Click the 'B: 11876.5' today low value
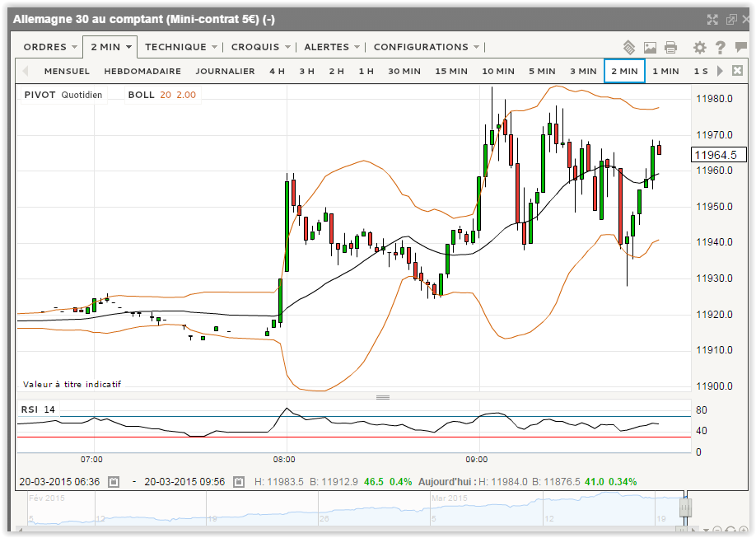This screenshot has height=538, width=756. [x=556, y=481]
